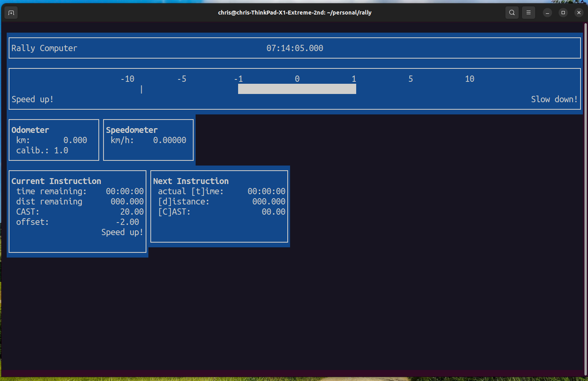Viewport: 588px width, 381px height.
Task: Click the tick marker near -10
Action: click(x=142, y=90)
